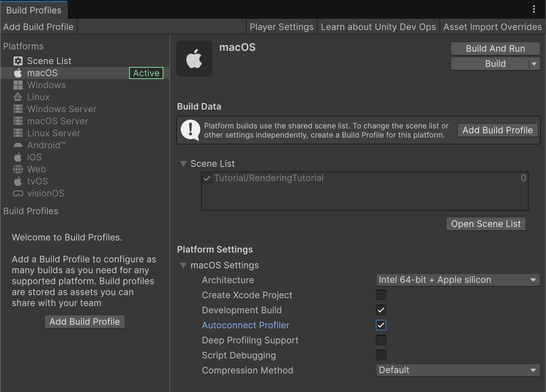The image size is (546, 392).
Task: Collapse the macOS Settings foldout
Action: pos(183,265)
